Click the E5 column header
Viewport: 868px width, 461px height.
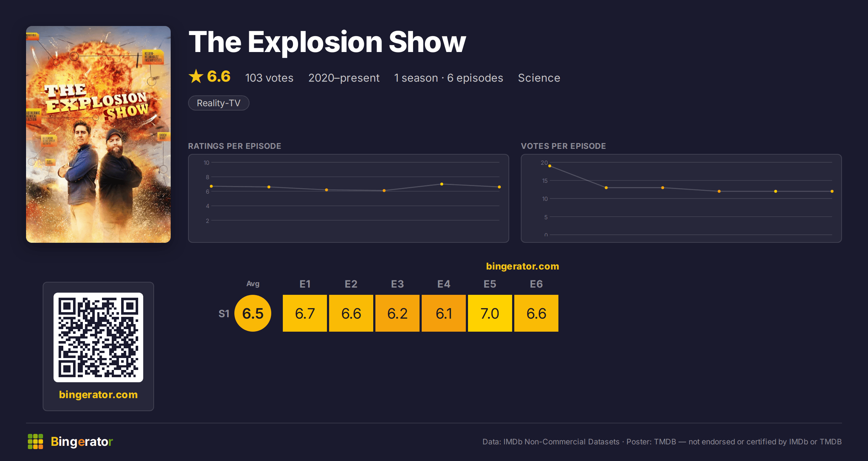point(490,284)
